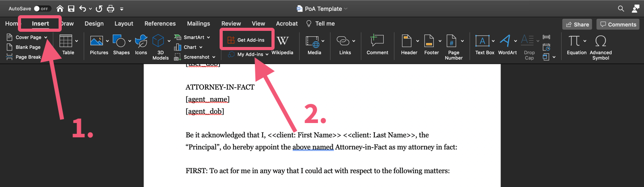
Task: Expand the Text Box dropdown arrow
Action: tap(492, 41)
